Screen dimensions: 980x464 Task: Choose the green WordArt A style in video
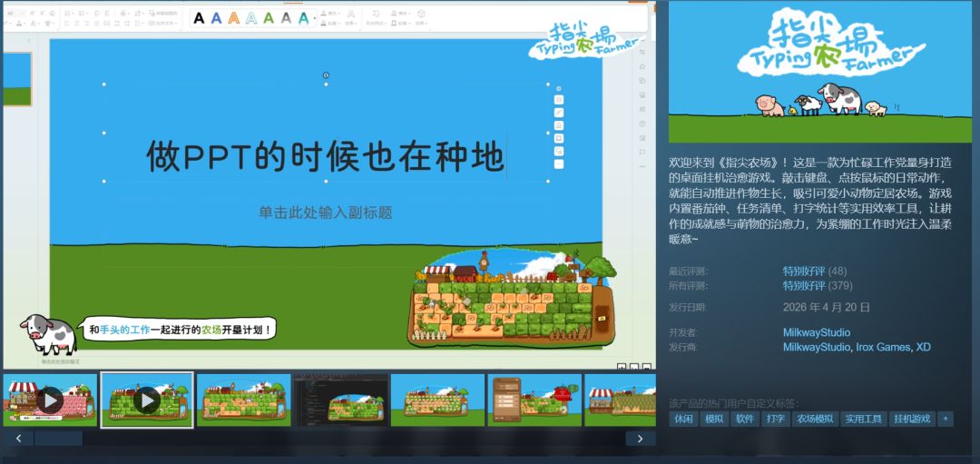pyautogui.click(x=269, y=18)
